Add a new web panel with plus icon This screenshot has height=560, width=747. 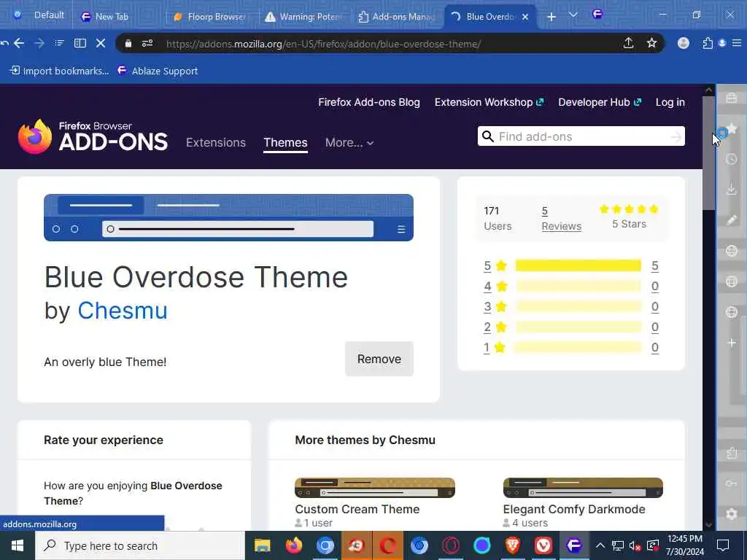pos(732,343)
